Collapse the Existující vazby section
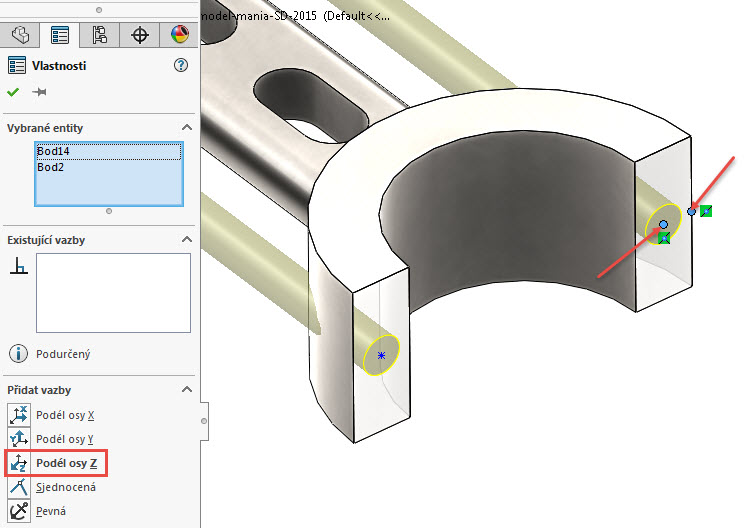Screen dimensions: 750x528 [186, 240]
